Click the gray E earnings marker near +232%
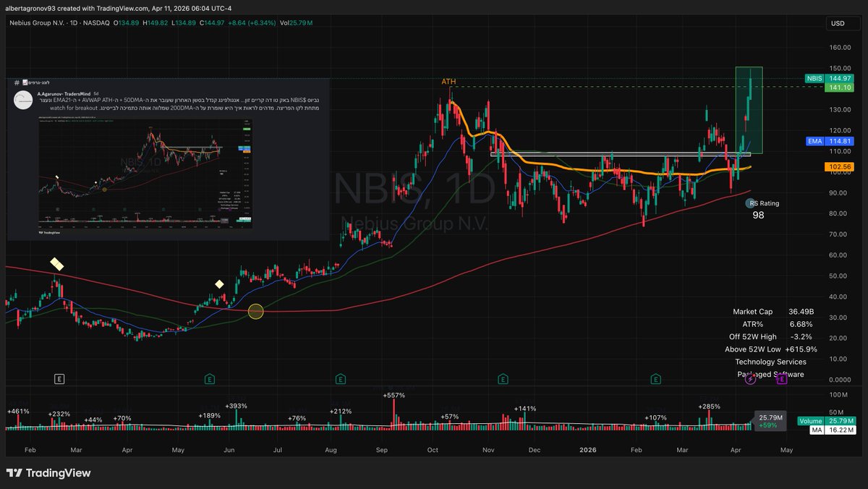Image resolution: width=868 pixels, height=489 pixels. pos(60,378)
